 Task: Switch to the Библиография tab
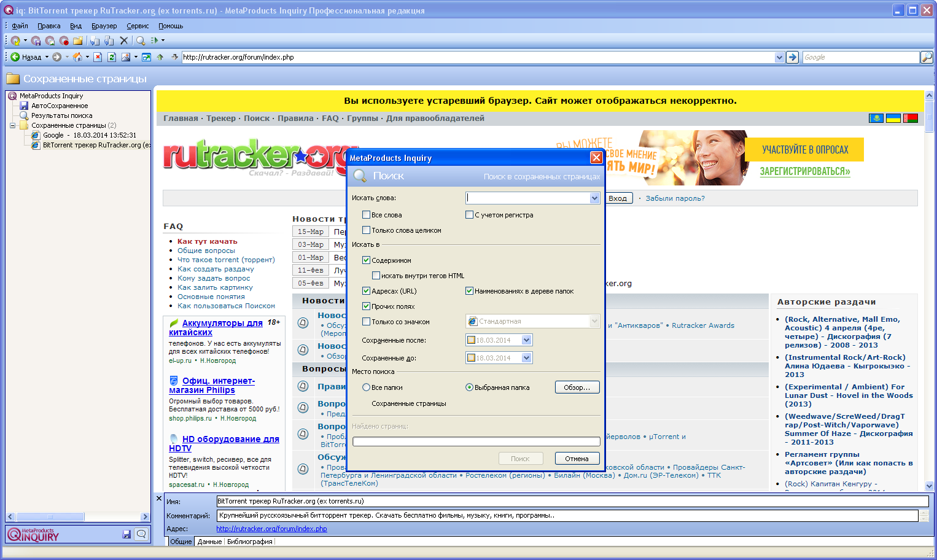pyautogui.click(x=249, y=542)
